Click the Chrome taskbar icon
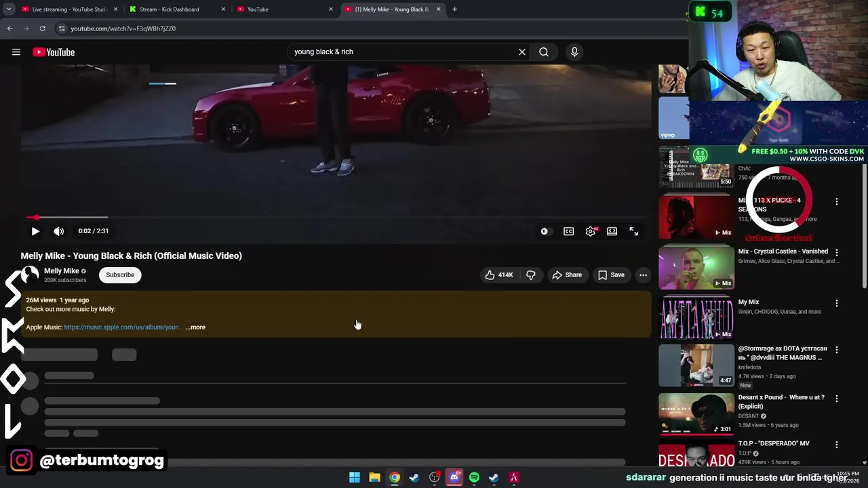The width and height of the screenshot is (868, 488). pos(394,477)
